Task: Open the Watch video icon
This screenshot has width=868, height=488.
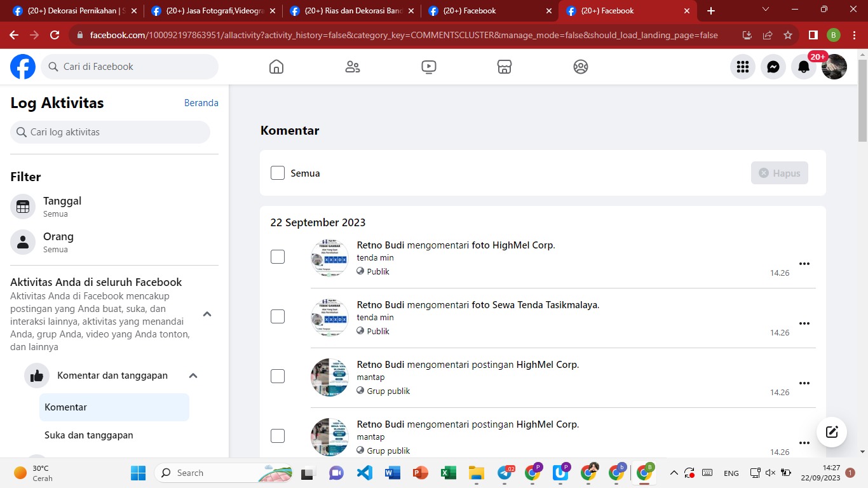Action: pyautogui.click(x=429, y=67)
